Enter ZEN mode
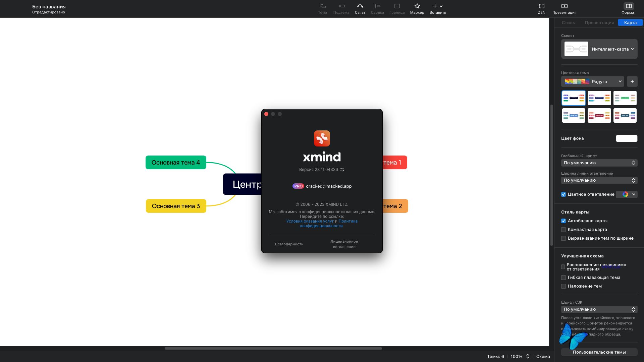The height and width of the screenshot is (362, 644). [541, 9]
